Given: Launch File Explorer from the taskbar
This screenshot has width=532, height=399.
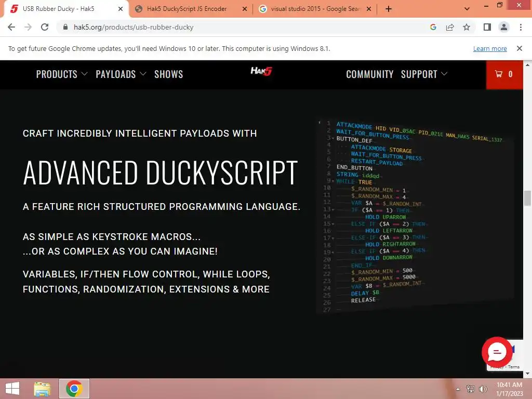Looking at the screenshot, I should [42, 389].
